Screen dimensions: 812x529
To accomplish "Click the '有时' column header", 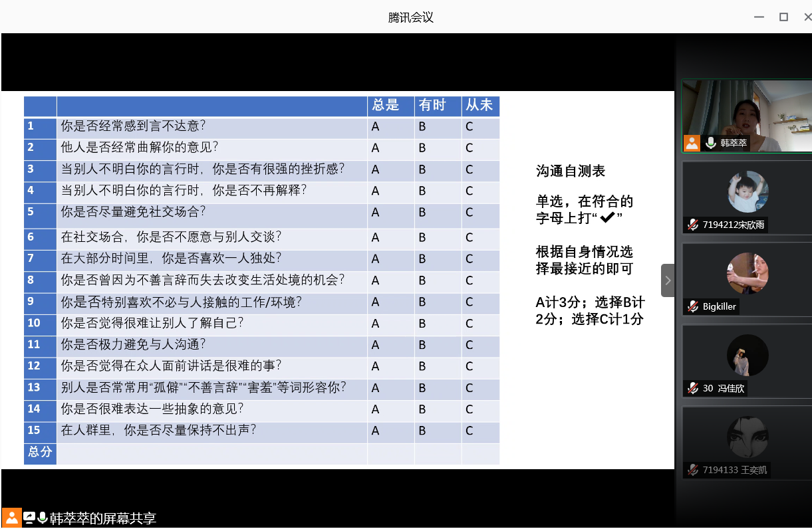I will tap(438, 106).
